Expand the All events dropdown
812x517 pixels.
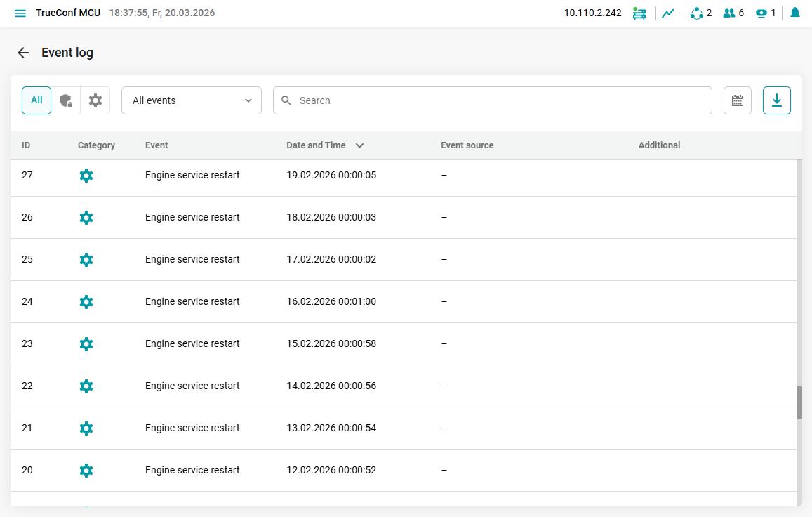coord(192,100)
